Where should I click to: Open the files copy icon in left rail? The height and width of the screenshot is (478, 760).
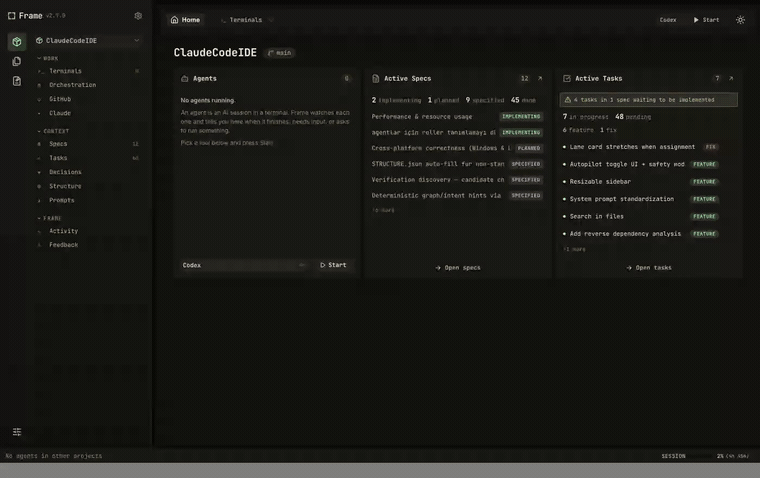pyautogui.click(x=17, y=61)
